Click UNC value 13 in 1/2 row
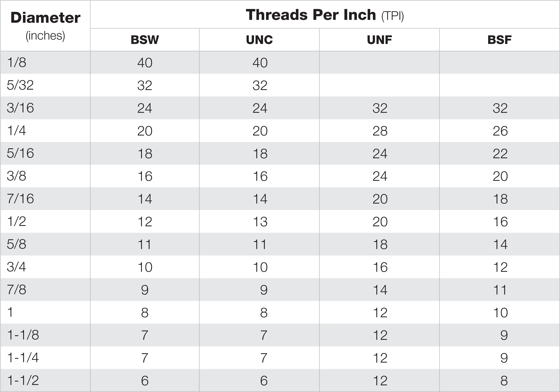The image size is (560, 392). (x=260, y=222)
